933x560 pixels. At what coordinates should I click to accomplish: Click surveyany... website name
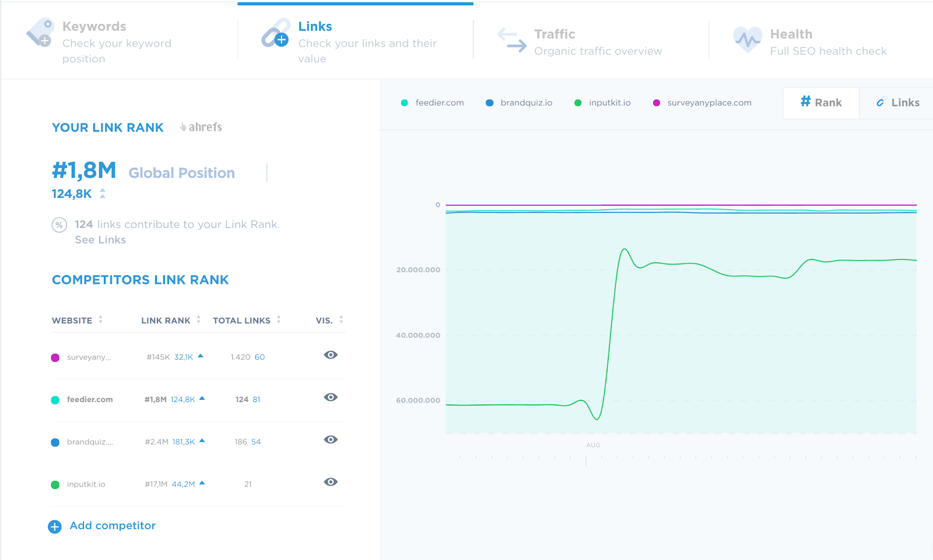89,357
